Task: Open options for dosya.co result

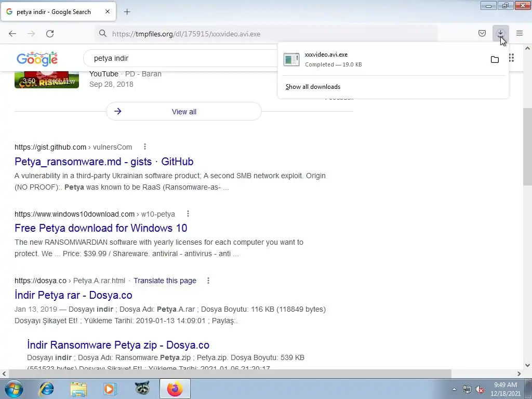Action: point(208,281)
